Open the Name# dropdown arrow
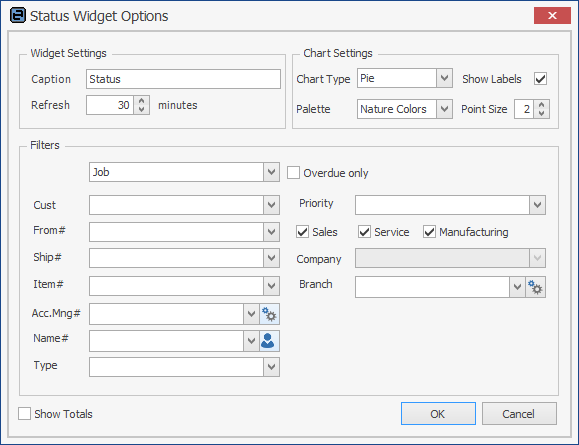Image resolution: width=579 pixels, height=445 pixels. (251, 341)
